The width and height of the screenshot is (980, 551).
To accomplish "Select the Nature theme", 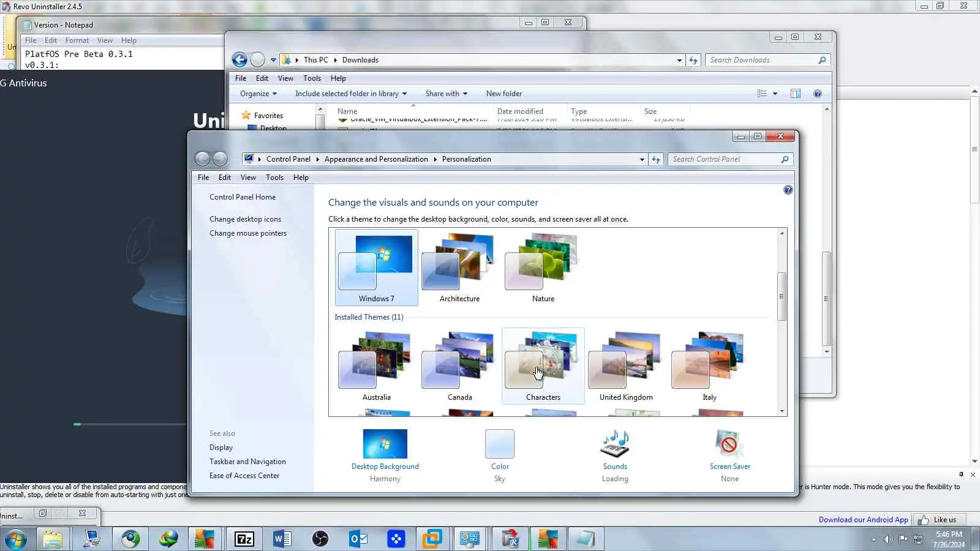I will (x=543, y=268).
